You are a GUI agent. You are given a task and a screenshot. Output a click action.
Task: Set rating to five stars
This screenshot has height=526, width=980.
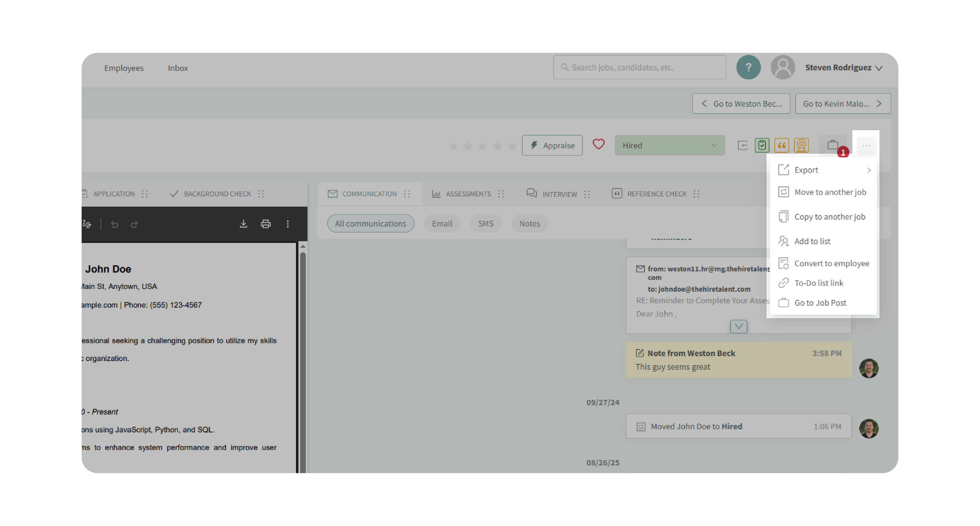pos(512,146)
